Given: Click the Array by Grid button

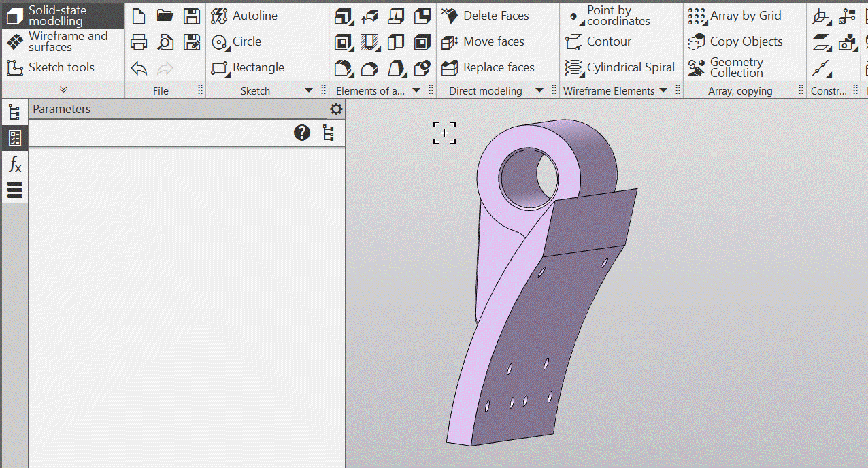Looking at the screenshot, I should pyautogui.click(x=735, y=16).
